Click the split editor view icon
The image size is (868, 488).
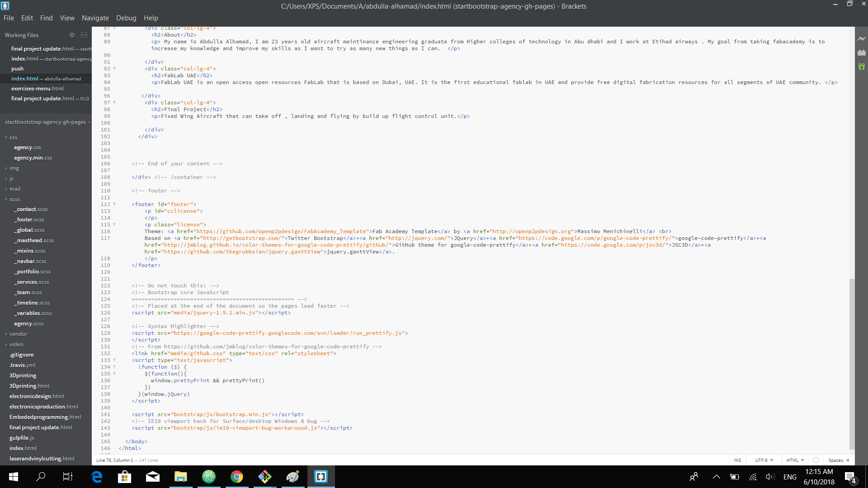coord(84,35)
